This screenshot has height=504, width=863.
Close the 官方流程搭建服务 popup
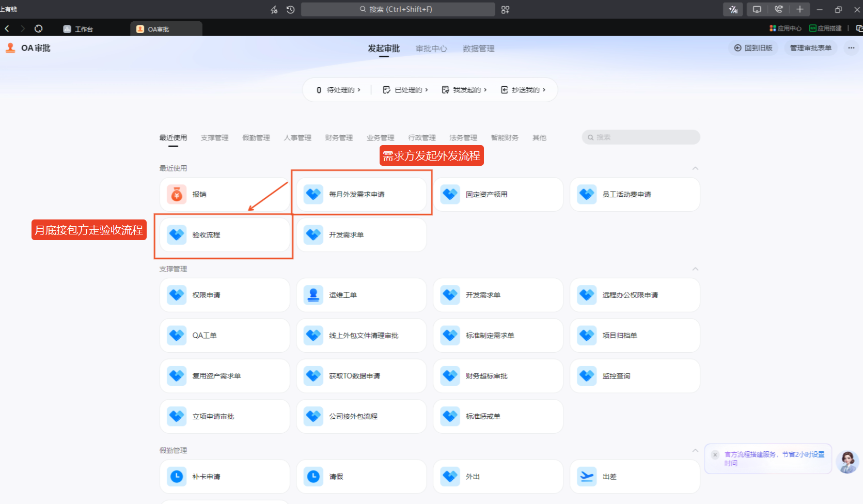pyautogui.click(x=715, y=455)
